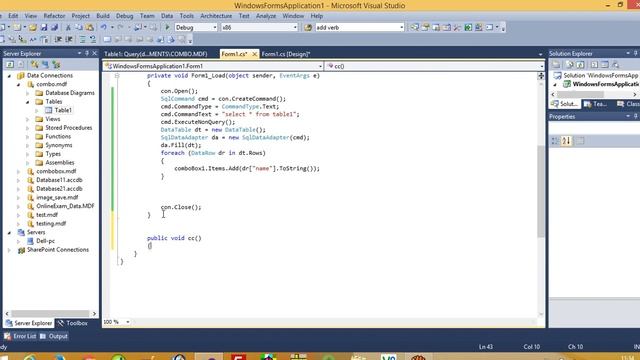This screenshot has width=640, height=360.
Task: Refresh the Server Explorer tree
Action: 10,64
